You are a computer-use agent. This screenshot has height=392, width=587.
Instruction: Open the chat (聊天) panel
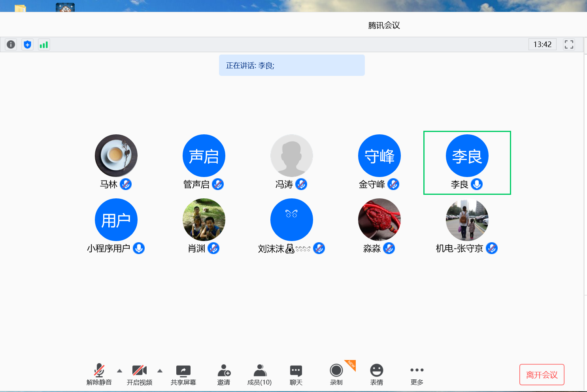[x=296, y=375]
